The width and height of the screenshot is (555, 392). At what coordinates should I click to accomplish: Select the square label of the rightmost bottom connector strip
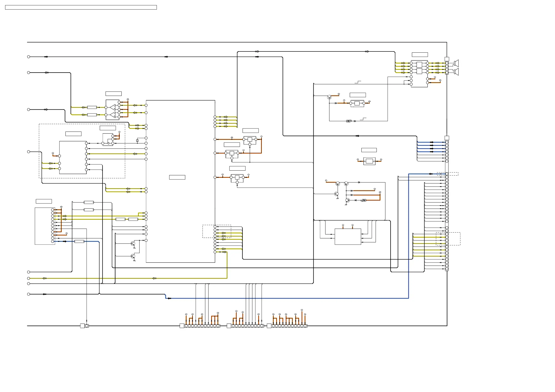[x=269, y=326]
